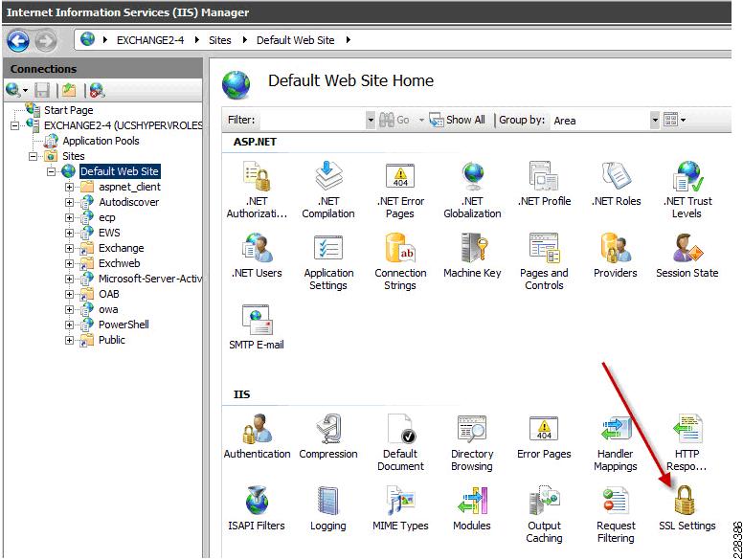Click Default Web Site in address breadcrumb

(295, 40)
